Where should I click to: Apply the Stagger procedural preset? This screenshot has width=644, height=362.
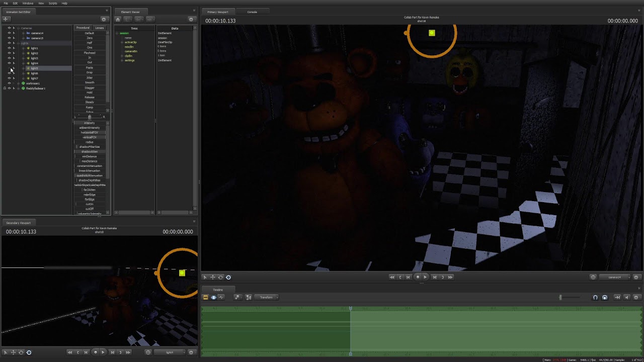coord(90,87)
